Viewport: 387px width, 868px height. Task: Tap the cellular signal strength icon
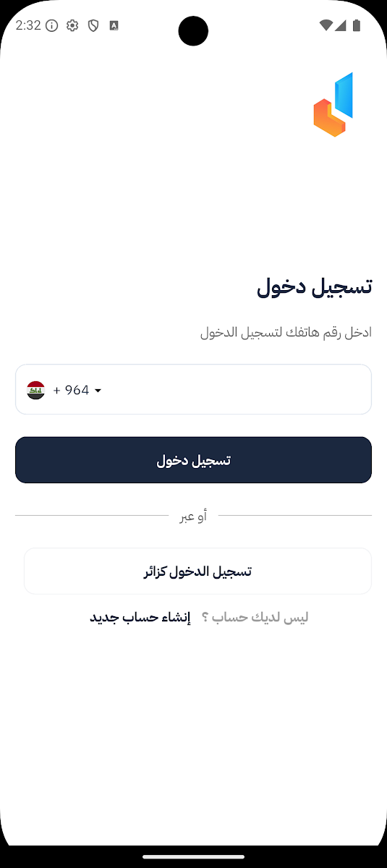[341, 25]
